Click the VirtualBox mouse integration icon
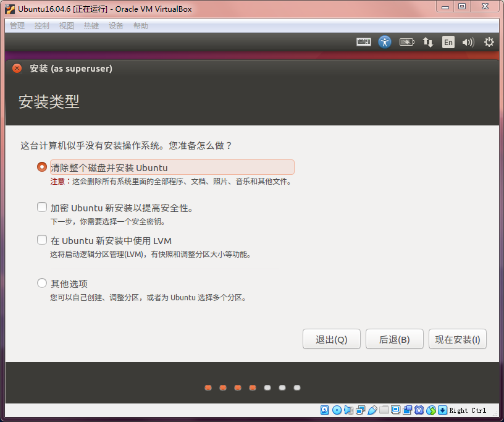The image size is (504, 422). pos(431,410)
